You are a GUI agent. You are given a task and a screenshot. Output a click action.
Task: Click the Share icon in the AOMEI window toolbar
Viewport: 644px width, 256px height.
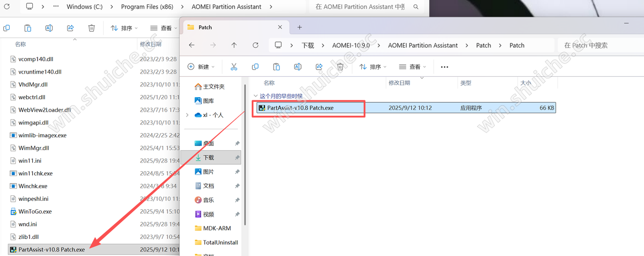point(70,28)
